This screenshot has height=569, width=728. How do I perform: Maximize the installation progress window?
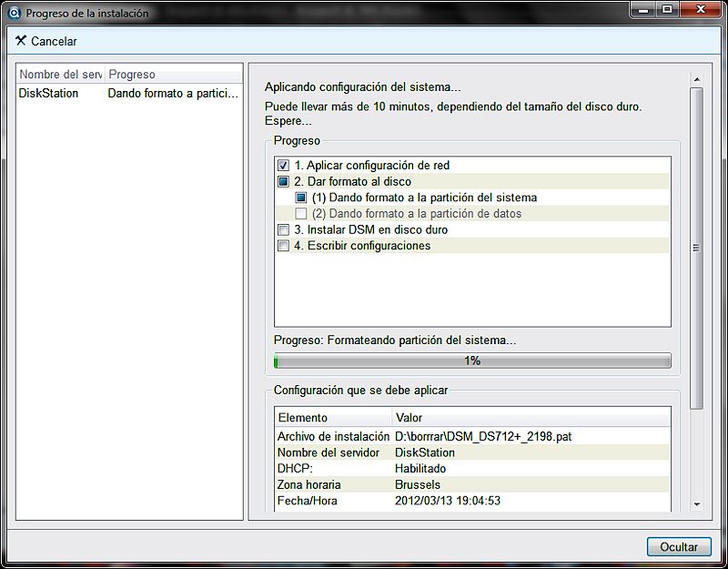(x=667, y=10)
